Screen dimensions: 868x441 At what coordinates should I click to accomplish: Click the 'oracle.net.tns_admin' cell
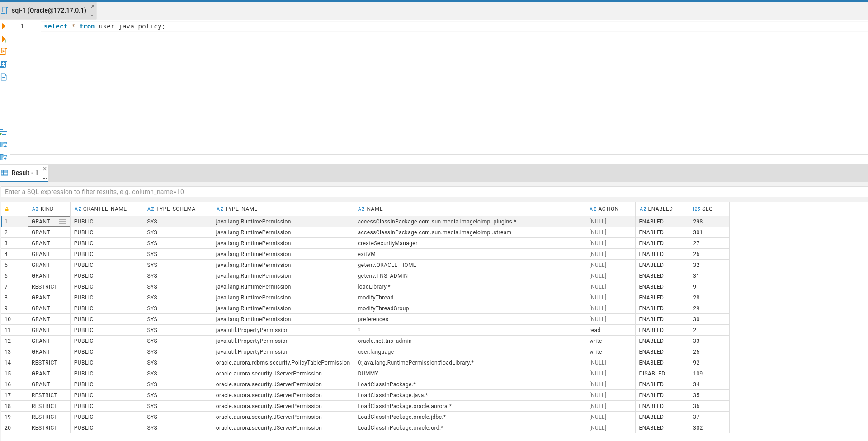coord(470,341)
